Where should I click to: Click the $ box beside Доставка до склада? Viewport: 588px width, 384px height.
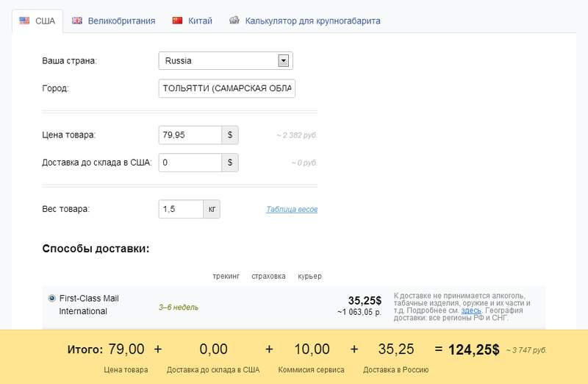pos(230,163)
